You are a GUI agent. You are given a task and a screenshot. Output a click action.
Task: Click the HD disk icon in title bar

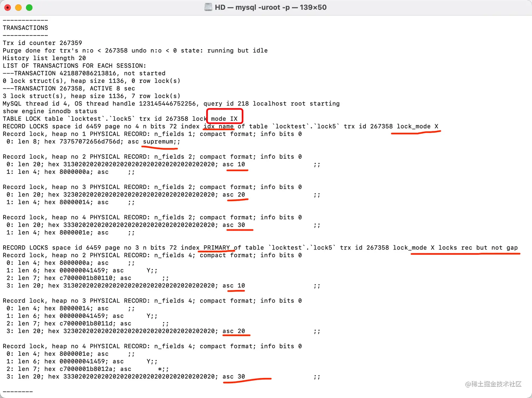point(208,7)
